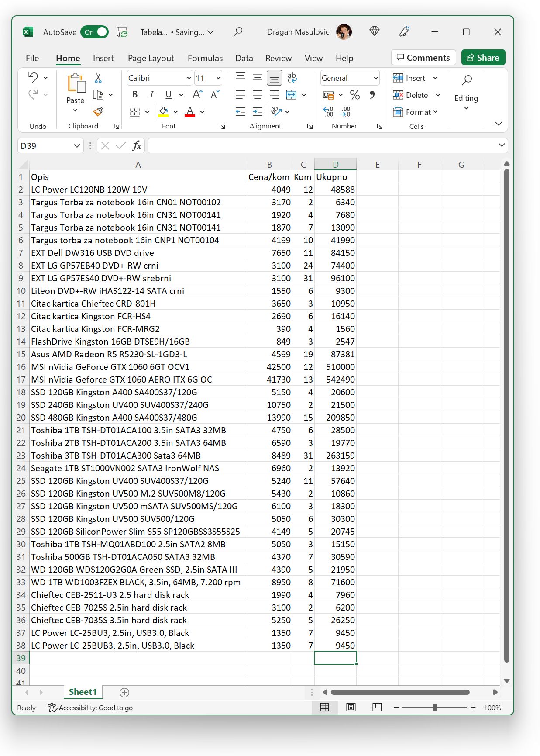The height and width of the screenshot is (756, 540).
Task: Switch to the Review tab
Action: [279, 58]
